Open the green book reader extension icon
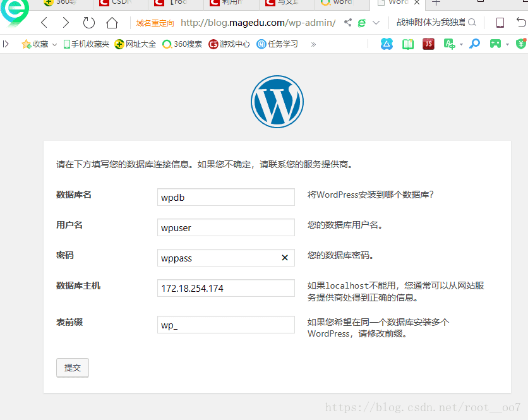The height and width of the screenshot is (420, 528). [x=408, y=44]
